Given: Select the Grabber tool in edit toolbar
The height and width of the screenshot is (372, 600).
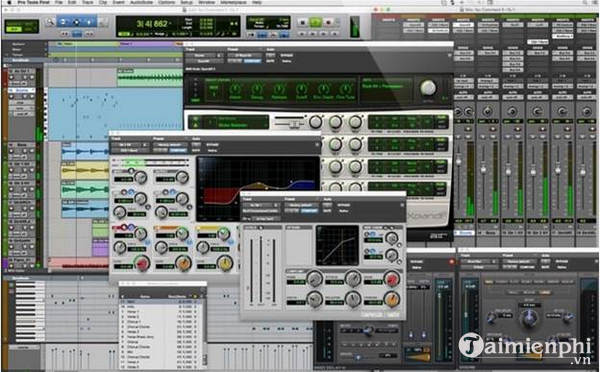Looking at the screenshot, I should [89, 22].
